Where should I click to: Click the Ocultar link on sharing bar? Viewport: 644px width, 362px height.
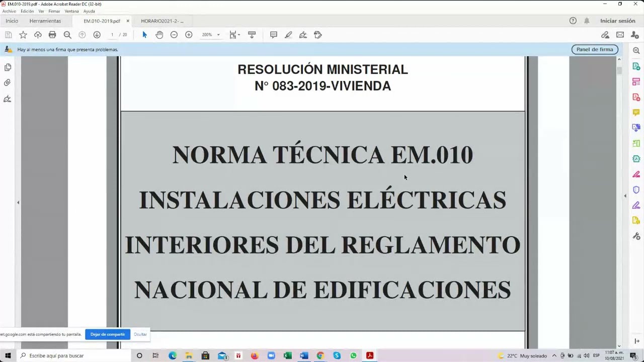(x=140, y=334)
